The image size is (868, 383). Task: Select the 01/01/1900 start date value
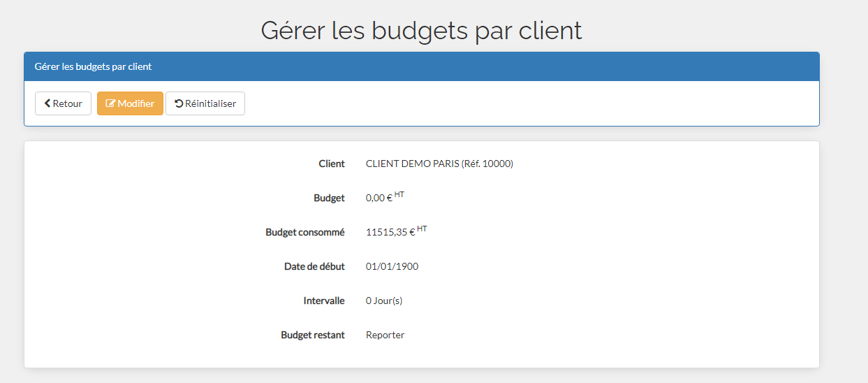pyautogui.click(x=392, y=267)
